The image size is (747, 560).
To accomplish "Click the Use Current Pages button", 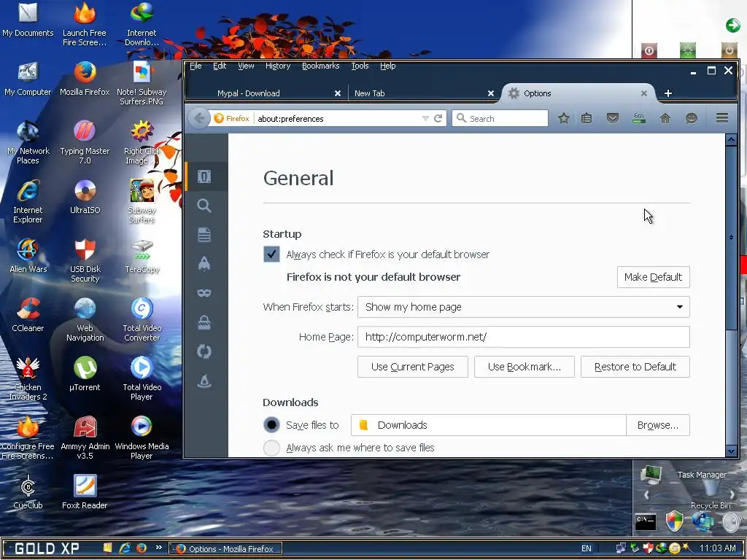I will click(413, 367).
